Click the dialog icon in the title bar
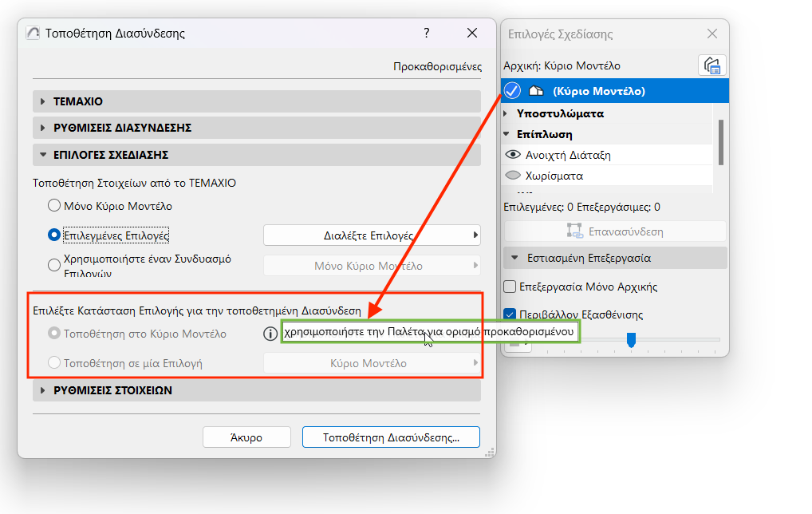The image size is (812, 514). tap(33, 34)
